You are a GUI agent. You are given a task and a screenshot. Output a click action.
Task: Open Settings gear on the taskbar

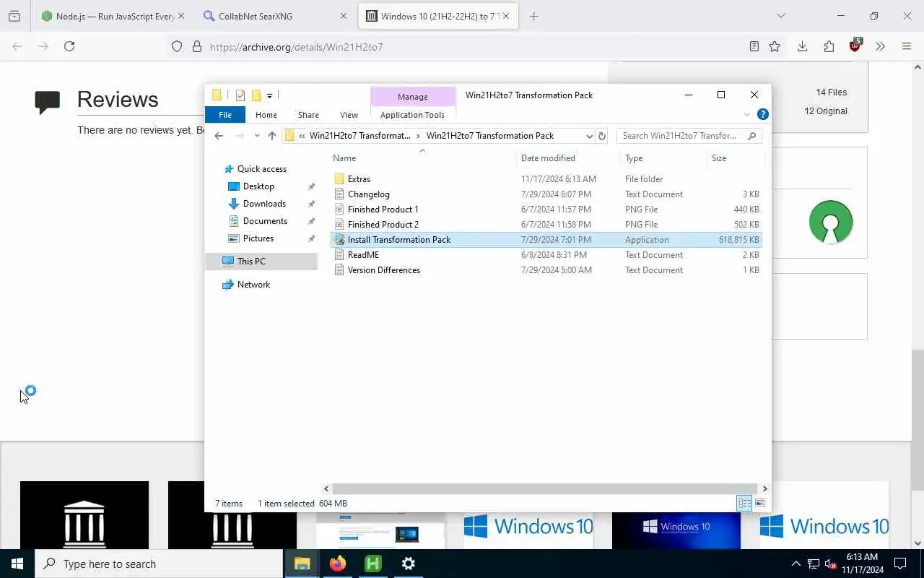tap(409, 564)
